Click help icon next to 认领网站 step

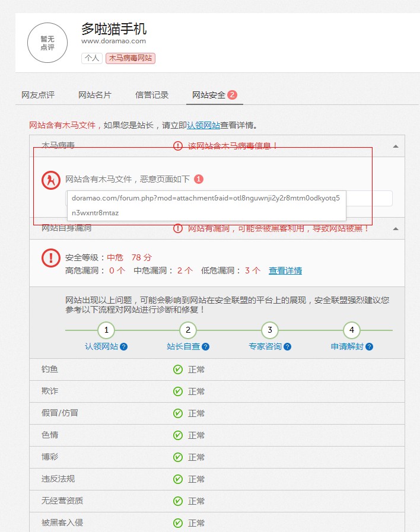pyautogui.click(x=124, y=347)
